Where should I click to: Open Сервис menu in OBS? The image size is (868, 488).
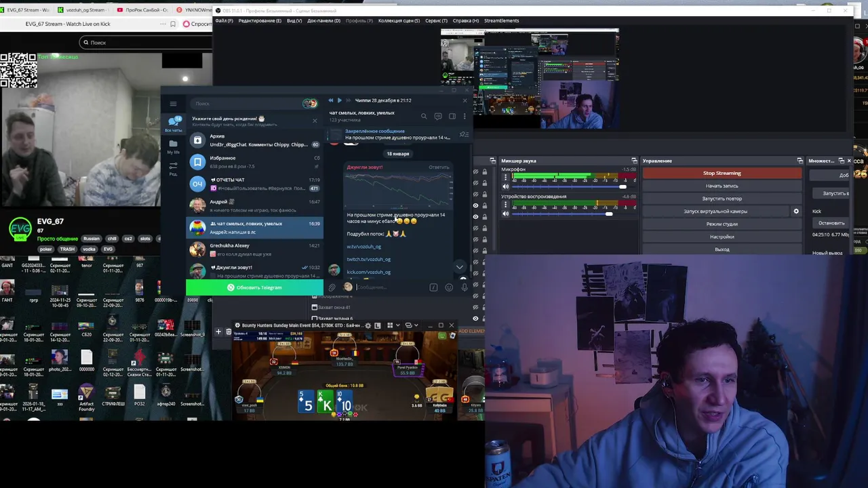[437, 21]
